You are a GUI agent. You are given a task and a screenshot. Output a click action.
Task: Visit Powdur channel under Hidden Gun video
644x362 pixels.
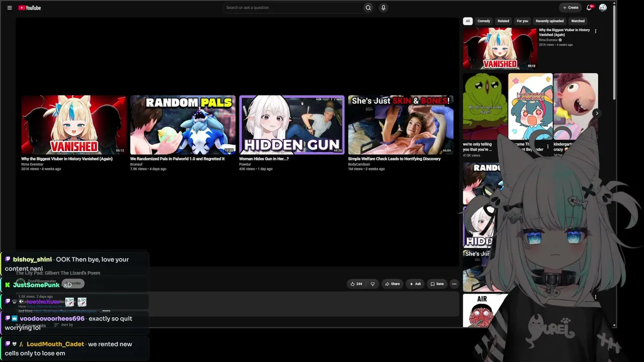[x=245, y=164]
